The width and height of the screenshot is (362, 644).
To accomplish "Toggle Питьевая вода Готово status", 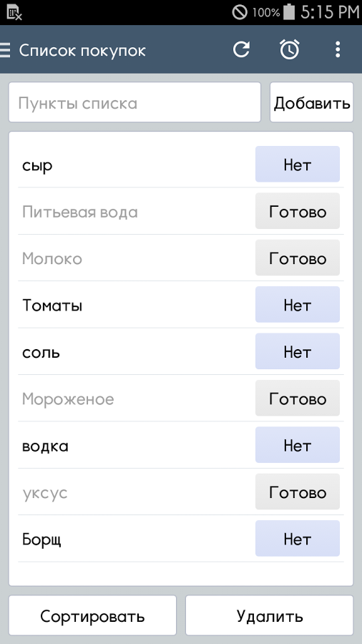I will 298,211.
